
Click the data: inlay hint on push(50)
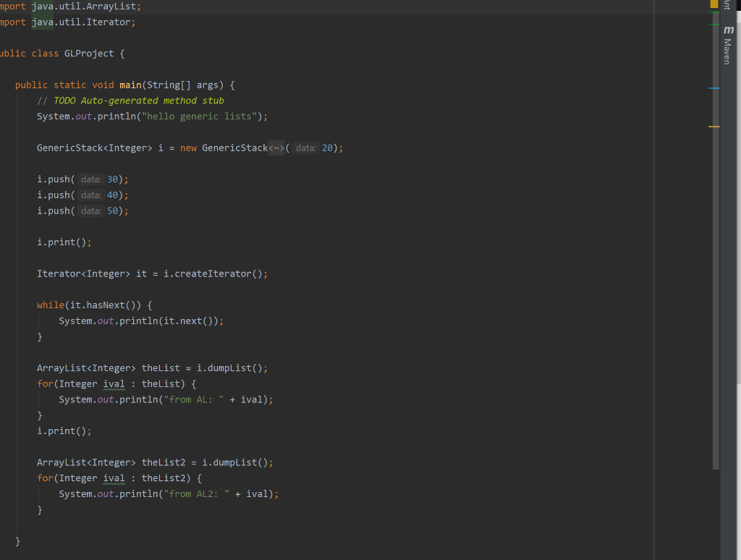pos(90,211)
